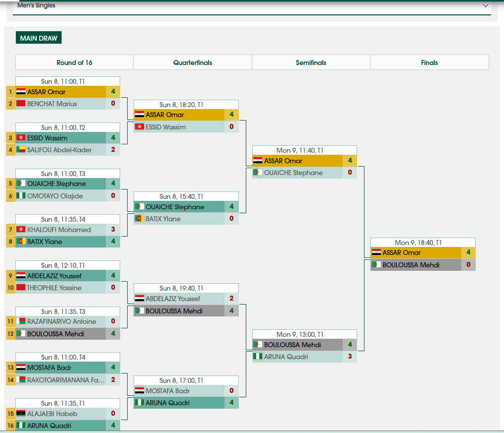The image size is (504, 433).
Task: Select the Quarterfinals column header
Action: [x=193, y=62]
